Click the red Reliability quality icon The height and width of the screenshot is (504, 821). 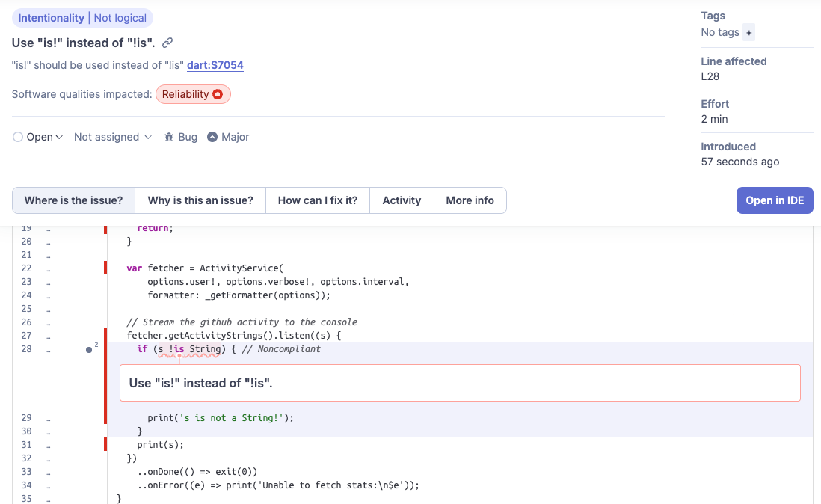(x=218, y=94)
